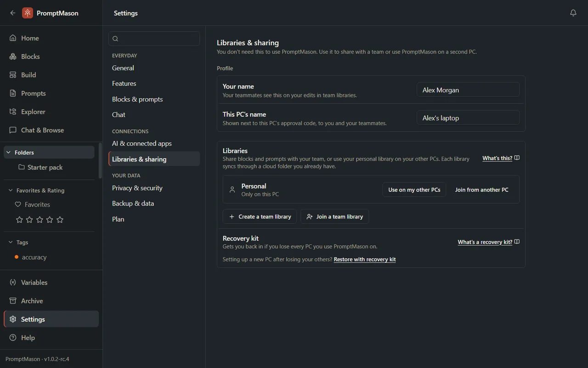Open Blocks from the sidebar

(51, 57)
